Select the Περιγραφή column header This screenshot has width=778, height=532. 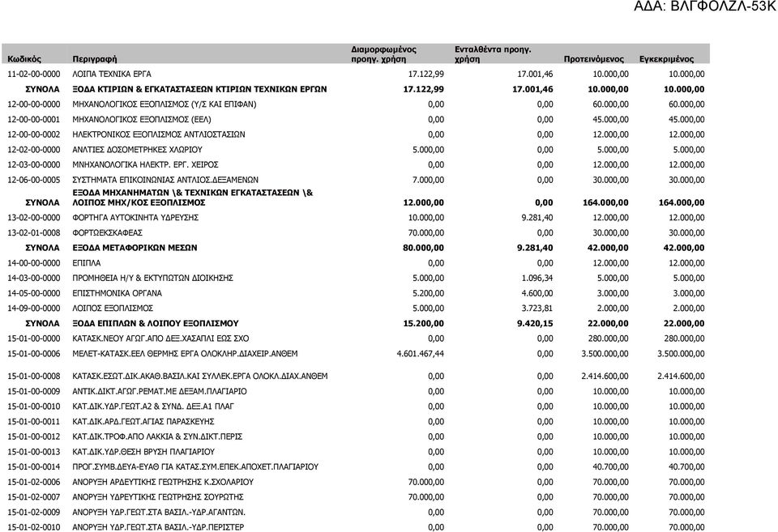click(x=95, y=59)
